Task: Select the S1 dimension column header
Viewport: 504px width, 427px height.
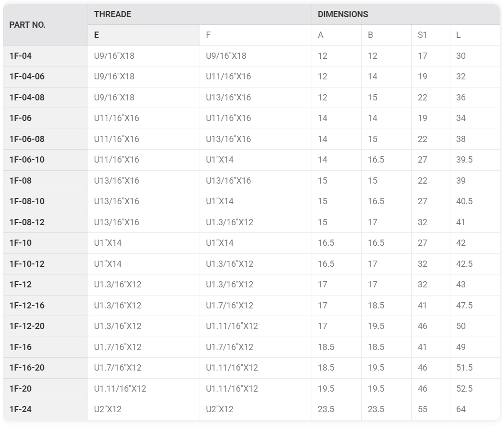Action: [430, 35]
